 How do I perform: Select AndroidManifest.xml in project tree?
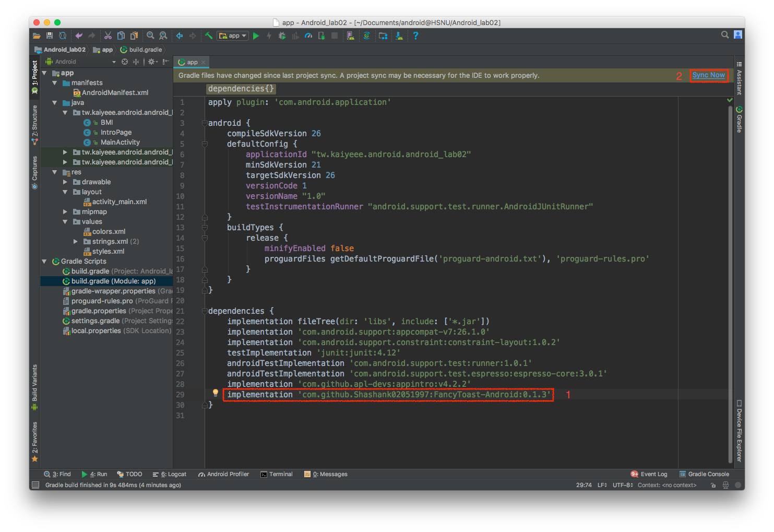(x=111, y=92)
